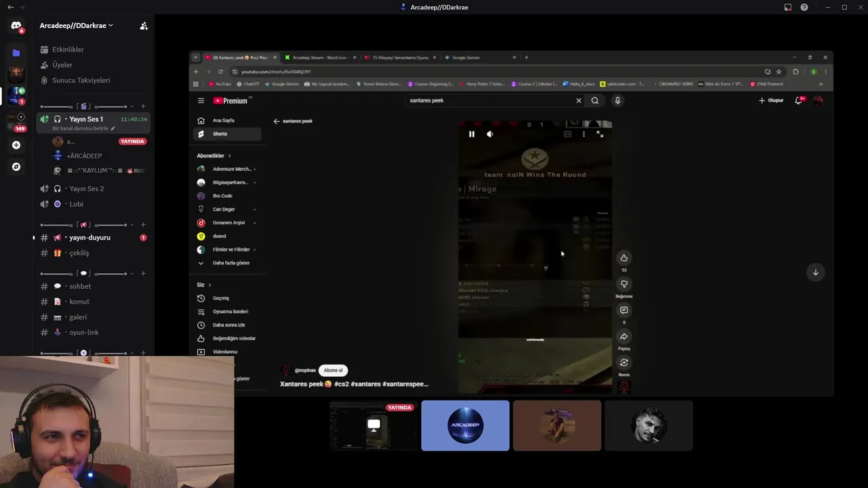The width and height of the screenshot is (868, 488).
Task: Open Shorts in YouTube sidebar
Action: (227, 134)
